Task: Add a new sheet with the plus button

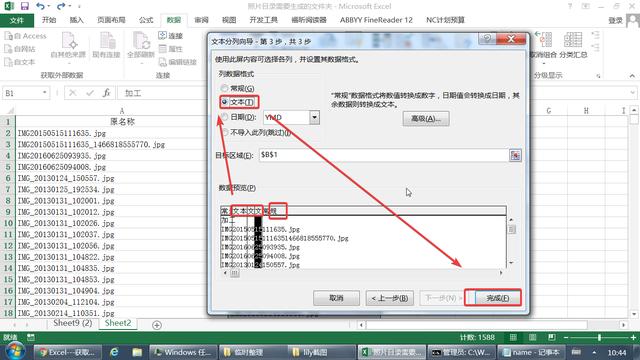Action: [x=157, y=325]
